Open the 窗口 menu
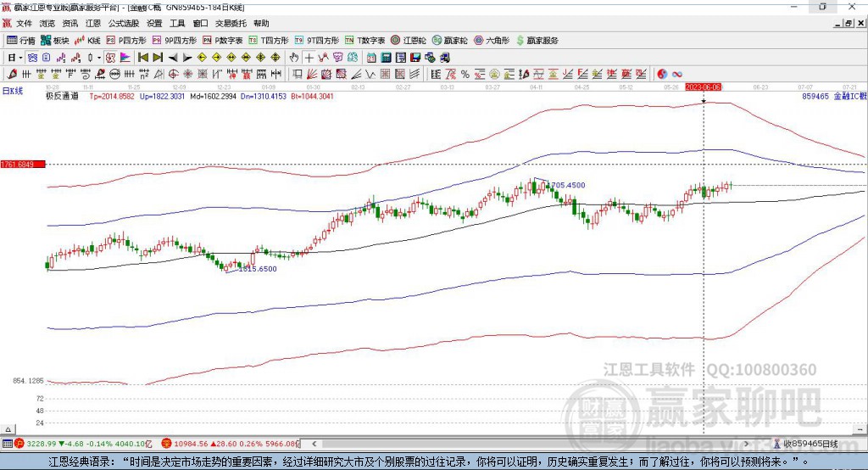 tap(200, 23)
